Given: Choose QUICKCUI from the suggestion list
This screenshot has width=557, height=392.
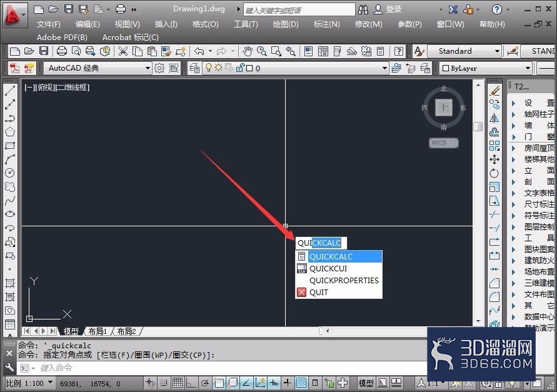Looking at the screenshot, I should (x=339, y=268).
